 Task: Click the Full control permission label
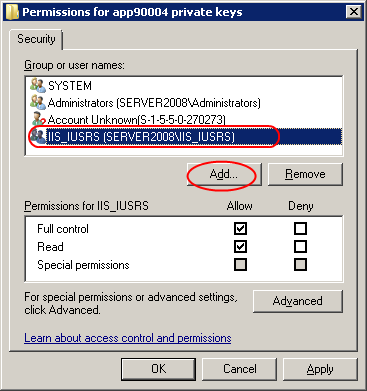pos(63,229)
